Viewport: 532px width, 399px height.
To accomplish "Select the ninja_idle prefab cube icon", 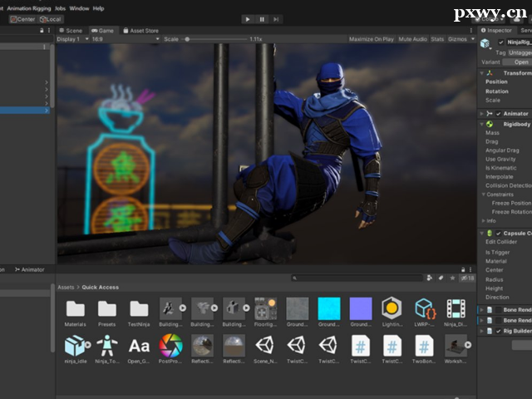I will [x=76, y=345].
